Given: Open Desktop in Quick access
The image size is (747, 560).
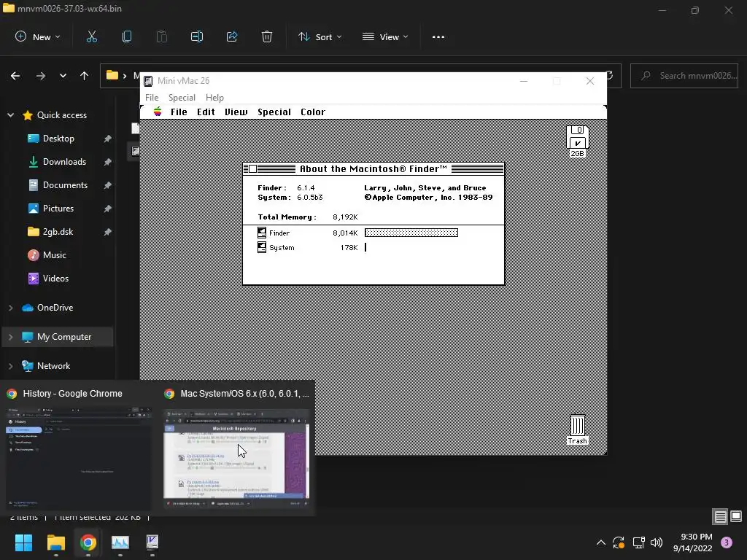Looking at the screenshot, I should (58, 138).
